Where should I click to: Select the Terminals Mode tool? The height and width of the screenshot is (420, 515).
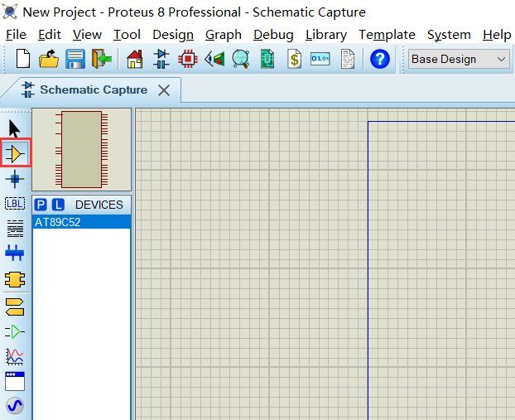click(15, 307)
